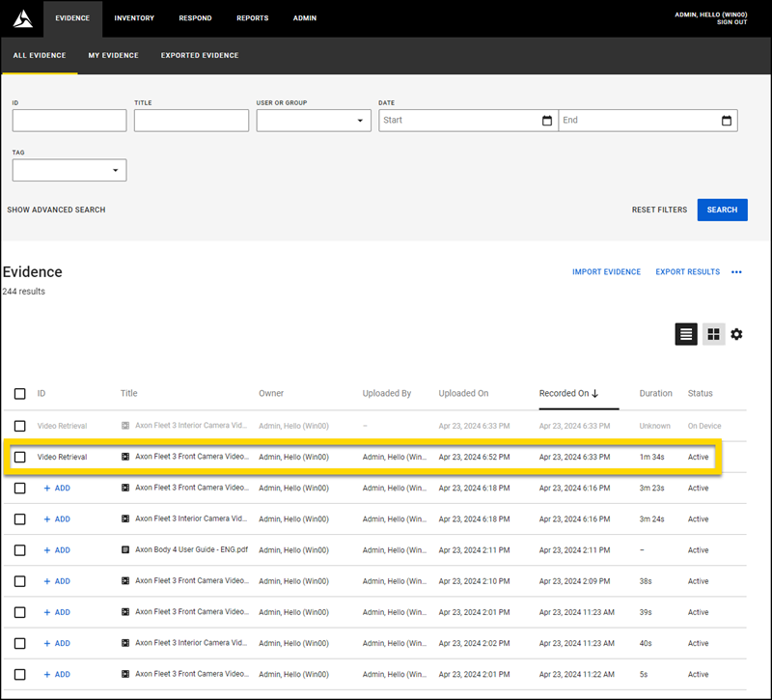The height and width of the screenshot is (700, 772).
Task: Open the Start date calendar icon
Action: click(x=546, y=121)
